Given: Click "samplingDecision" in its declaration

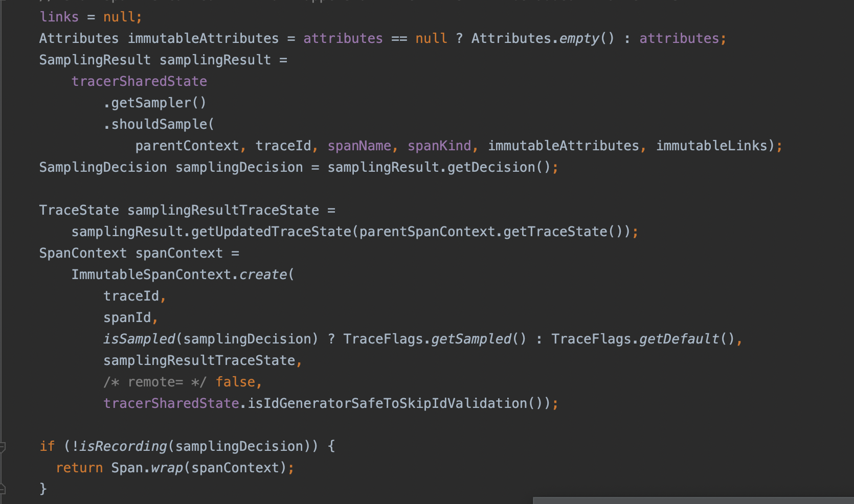Looking at the screenshot, I should 239,167.
